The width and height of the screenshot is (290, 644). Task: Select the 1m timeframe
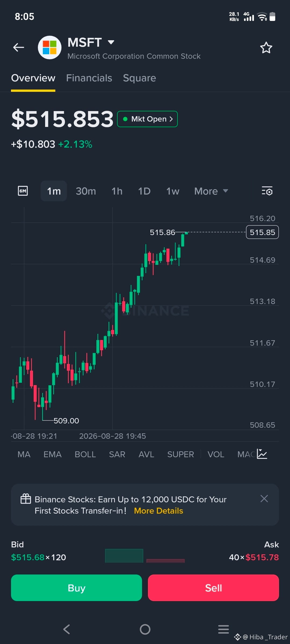click(54, 191)
